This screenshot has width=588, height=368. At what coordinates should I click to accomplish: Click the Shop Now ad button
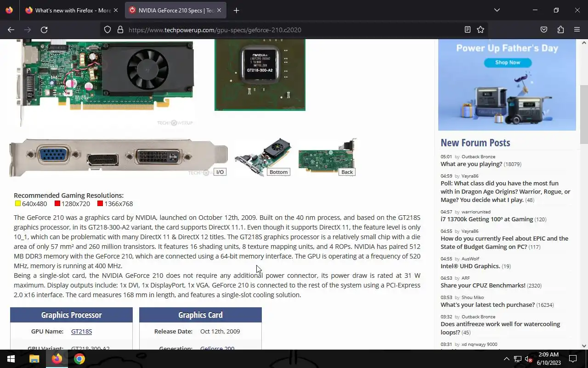pos(508,63)
